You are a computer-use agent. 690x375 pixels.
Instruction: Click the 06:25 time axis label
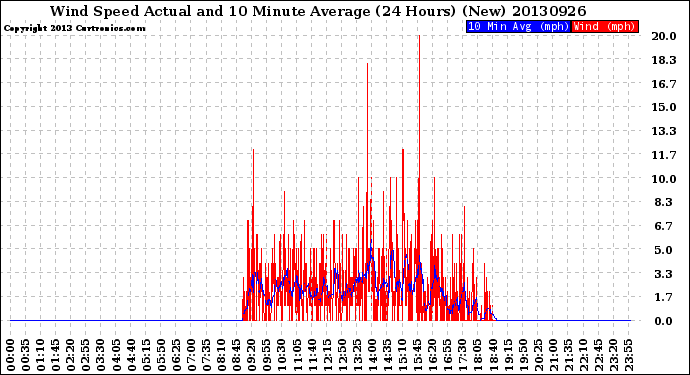coord(176,355)
